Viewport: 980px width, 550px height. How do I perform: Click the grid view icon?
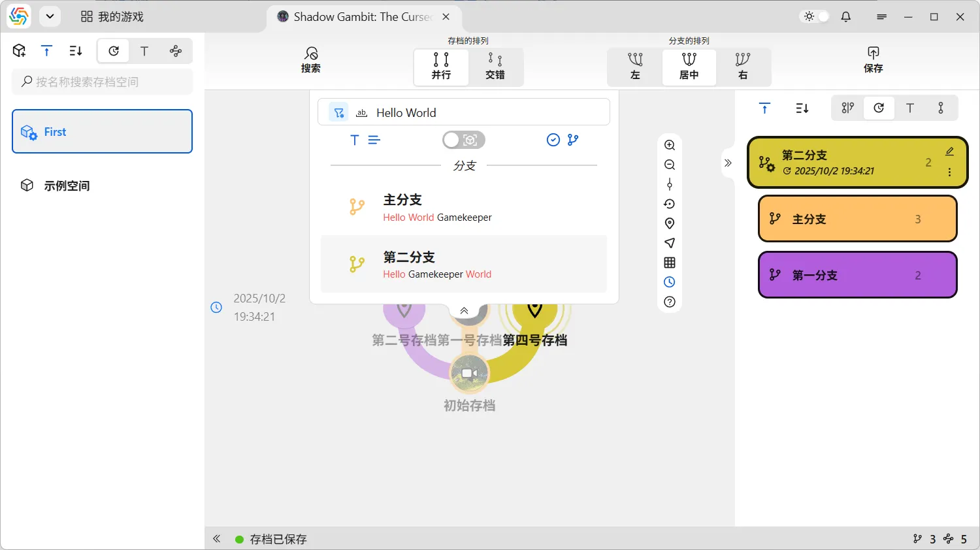669,263
